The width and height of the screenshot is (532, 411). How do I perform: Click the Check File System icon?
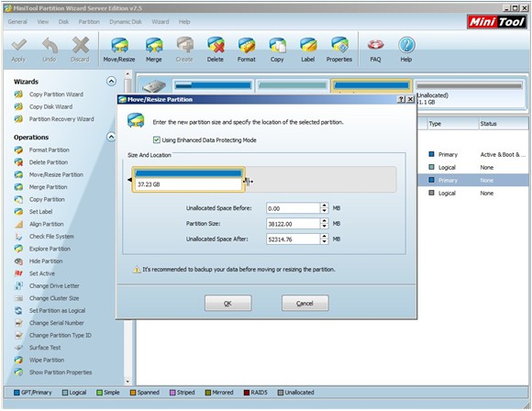tap(18, 237)
